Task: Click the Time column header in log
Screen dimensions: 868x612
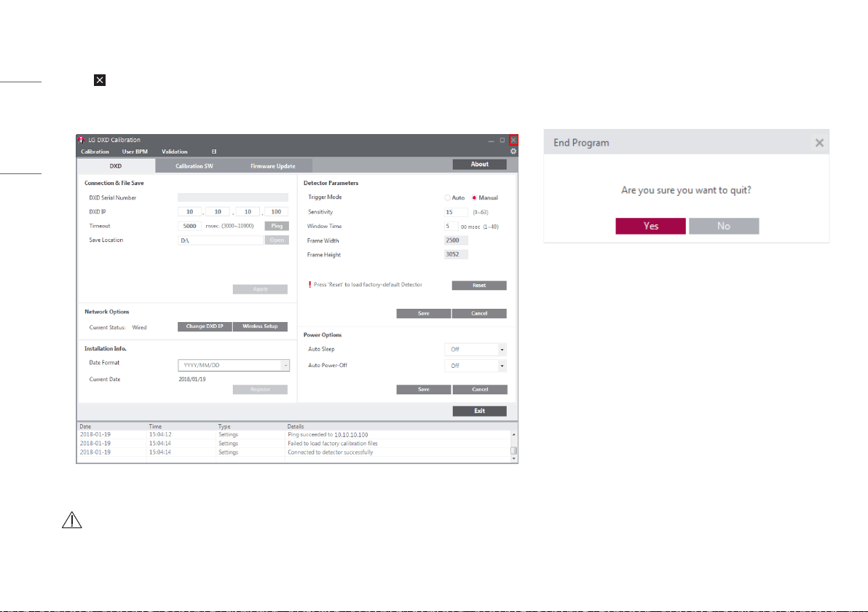Action: coord(155,426)
